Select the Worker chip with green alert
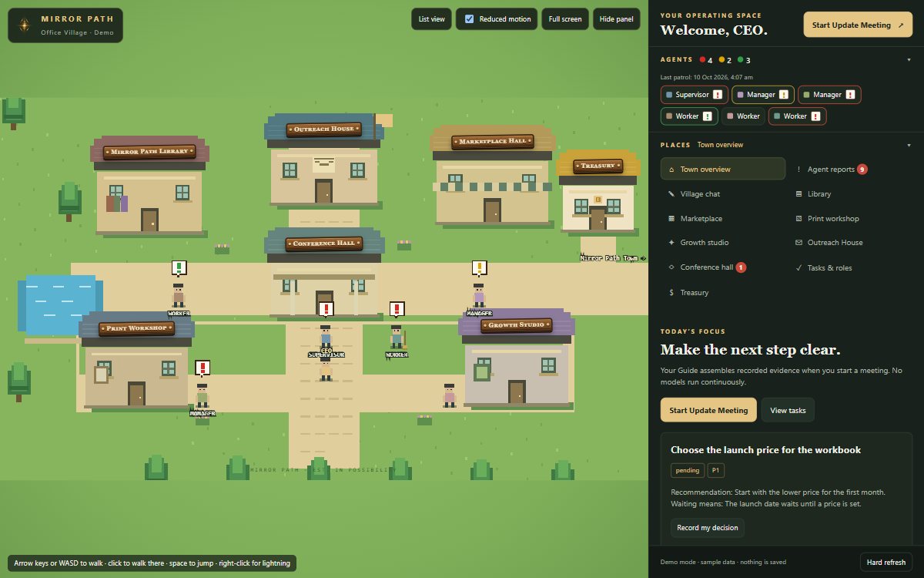Screen dimensions: 924x578 tap(689, 116)
